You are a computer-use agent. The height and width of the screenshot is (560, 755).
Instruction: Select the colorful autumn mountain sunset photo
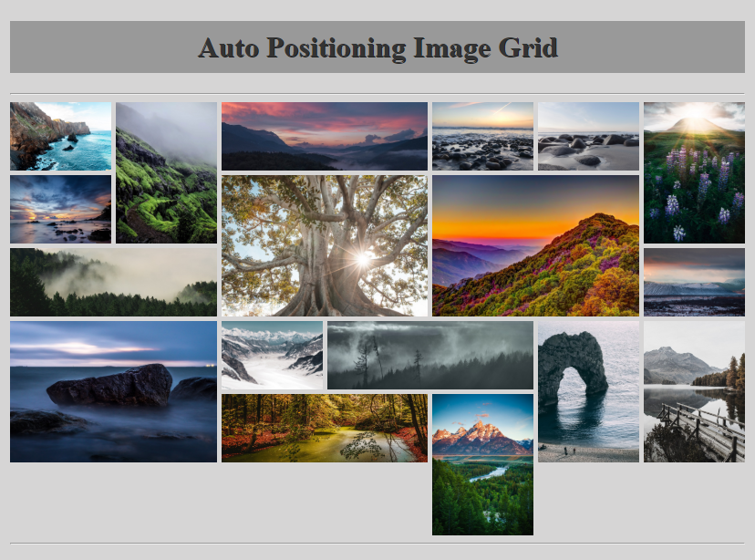(x=533, y=246)
